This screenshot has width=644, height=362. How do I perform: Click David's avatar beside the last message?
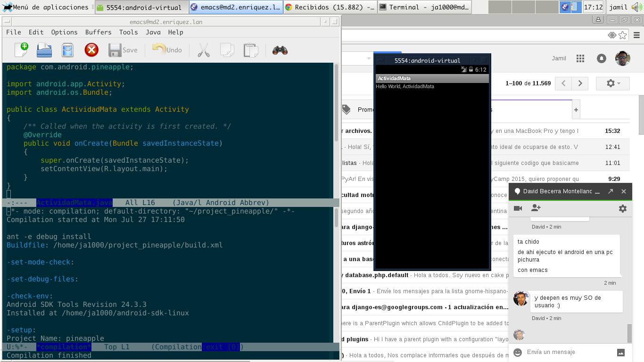[x=521, y=298]
